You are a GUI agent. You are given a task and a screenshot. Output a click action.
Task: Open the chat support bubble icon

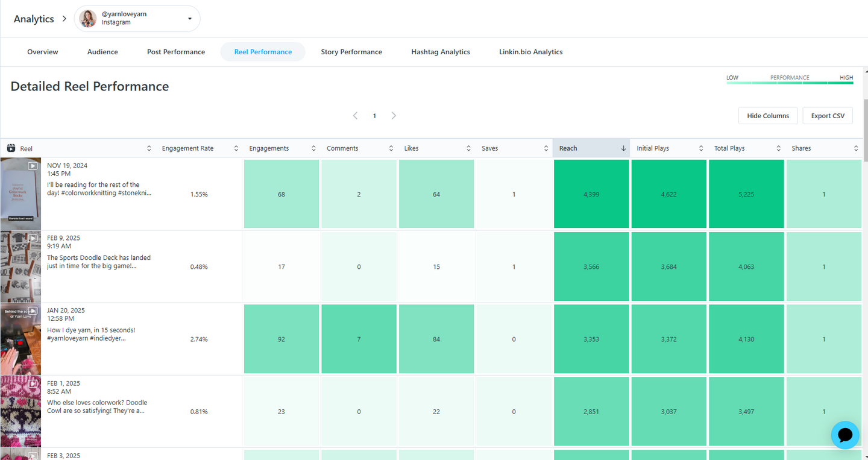point(844,435)
